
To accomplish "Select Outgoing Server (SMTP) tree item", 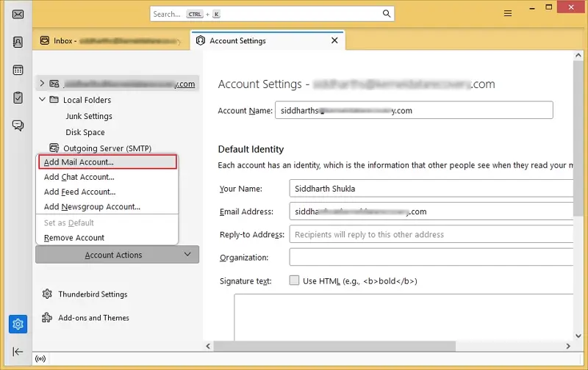I will [107, 148].
